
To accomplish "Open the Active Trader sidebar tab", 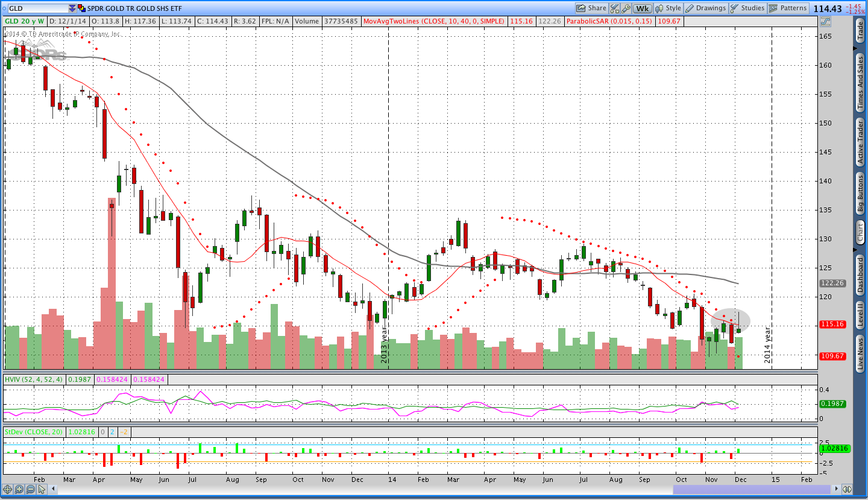I will (x=860, y=142).
